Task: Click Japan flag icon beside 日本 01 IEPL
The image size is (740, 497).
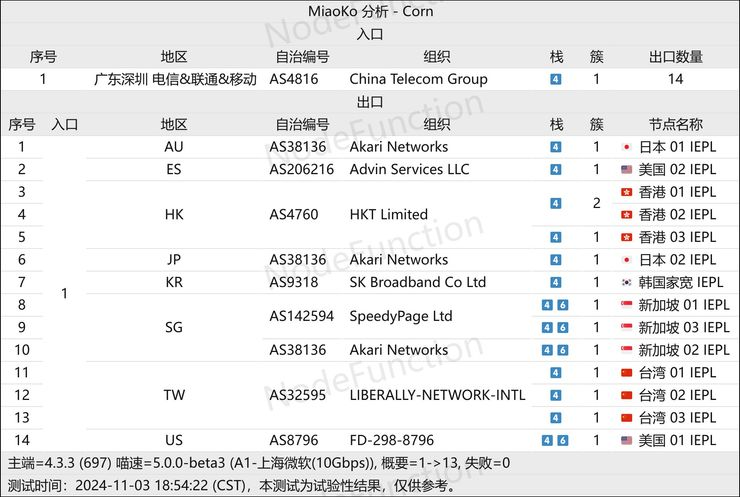Action: (x=626, y=147)
